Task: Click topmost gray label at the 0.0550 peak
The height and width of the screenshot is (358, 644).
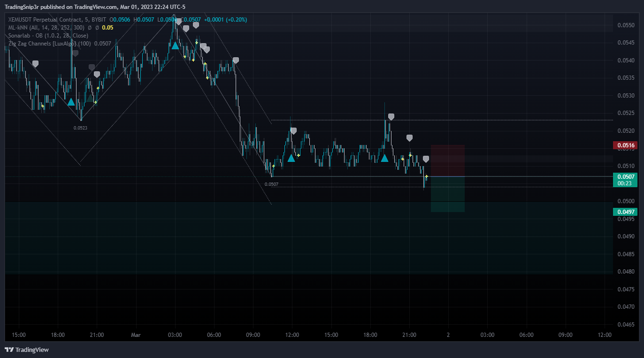Action: click(178, 22)
